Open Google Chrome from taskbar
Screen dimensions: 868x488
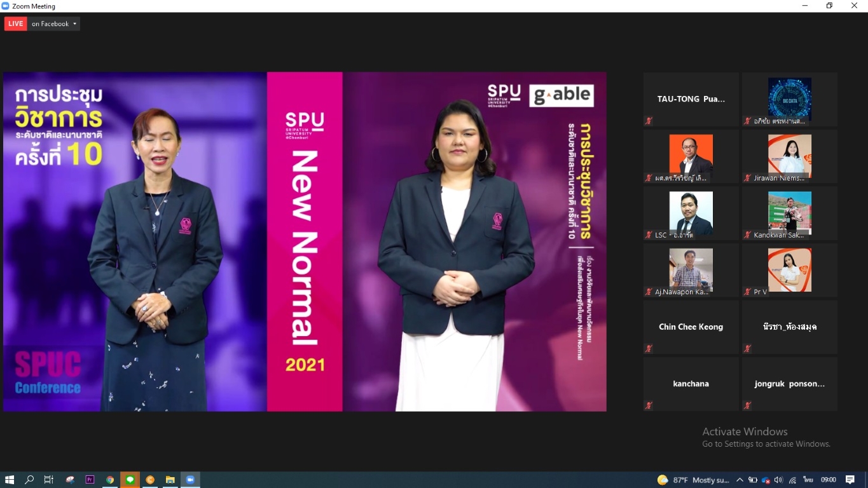(110, 480)
